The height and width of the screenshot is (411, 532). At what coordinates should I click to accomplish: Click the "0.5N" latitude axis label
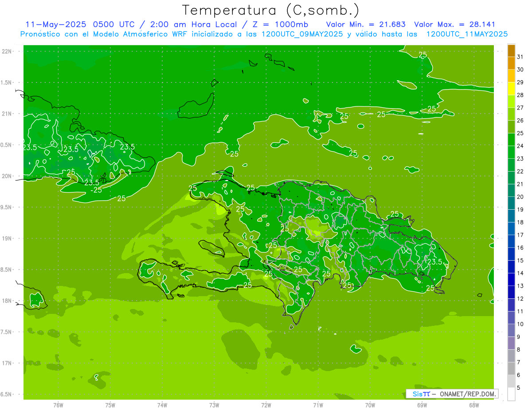pyautogui.click(x=7, y=145)
